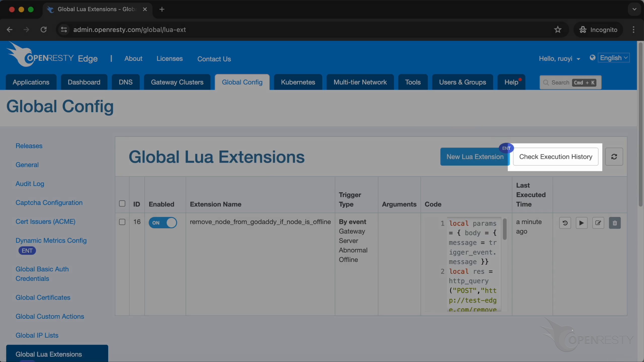The width and height of the screenshot is (644, 362).
Task: Open the English language dropdown
Action: (x=614, y=58)
